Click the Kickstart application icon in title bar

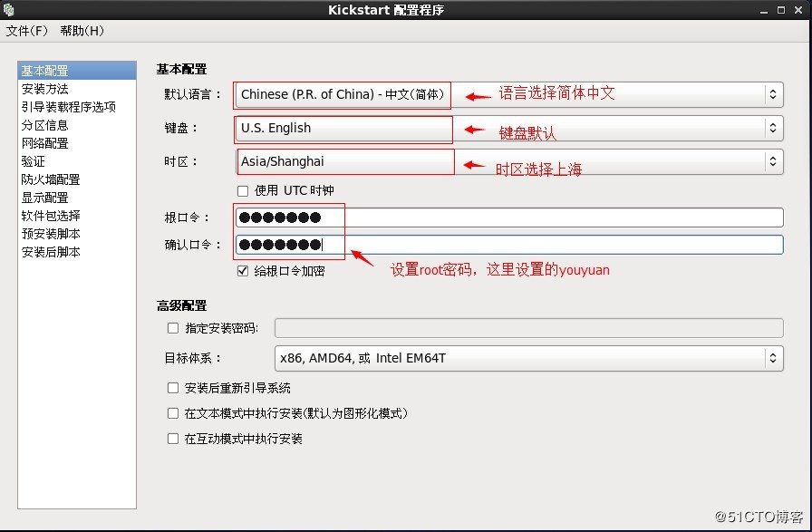pos(8,10)
